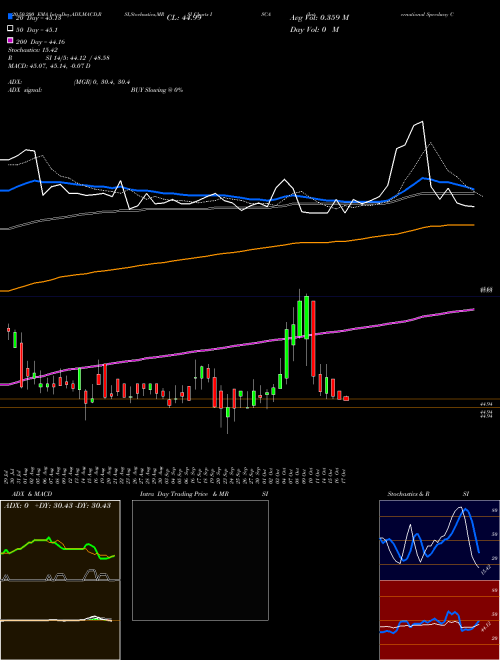Click the magenta 200 Day EMA legend swatch
Viewport: 500px width, 660px height.
coord(10,41)
